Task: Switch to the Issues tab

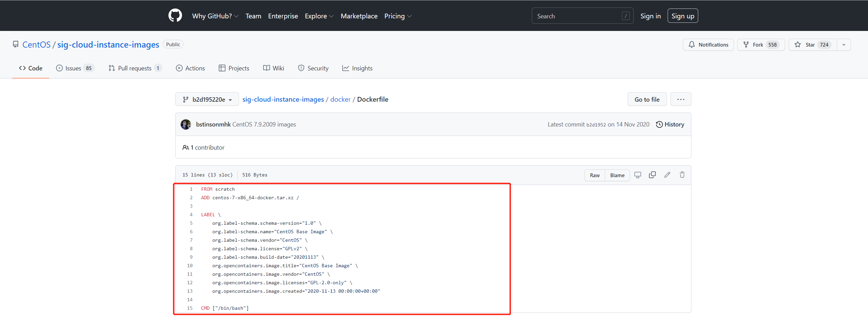Action: coord(75,68)
